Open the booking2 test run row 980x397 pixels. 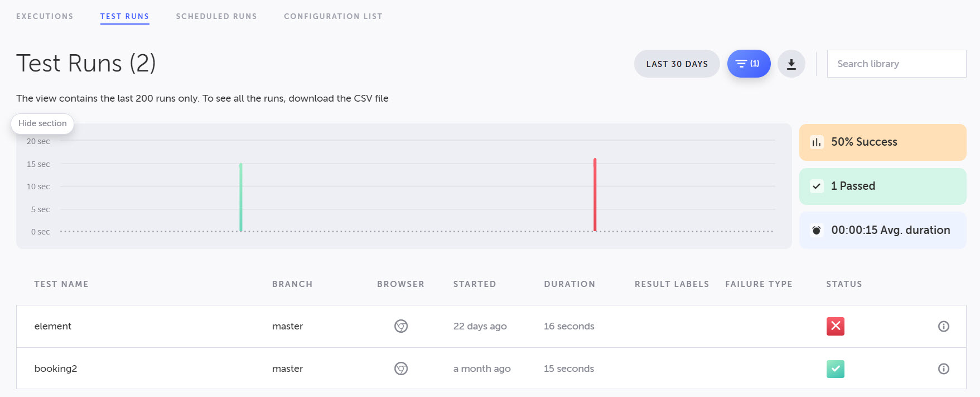(x=56, y=369)
